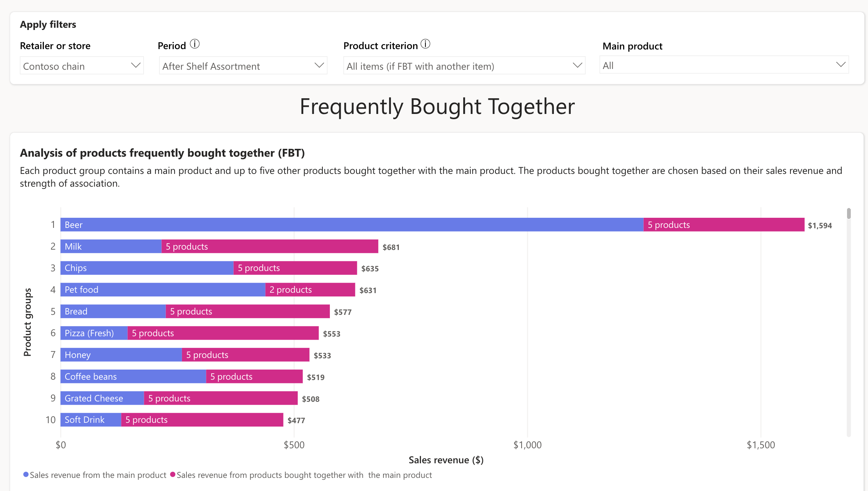Click the Soft Drink bar at rank 10
Image resolution: width=868 pixels, height=491 pixels.
(90, 419)
